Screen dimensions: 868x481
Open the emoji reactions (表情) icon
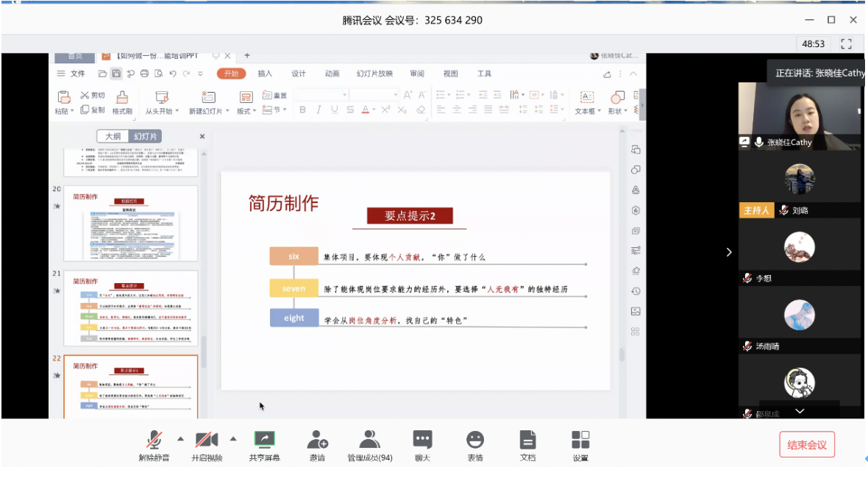[x=475, y=440]
